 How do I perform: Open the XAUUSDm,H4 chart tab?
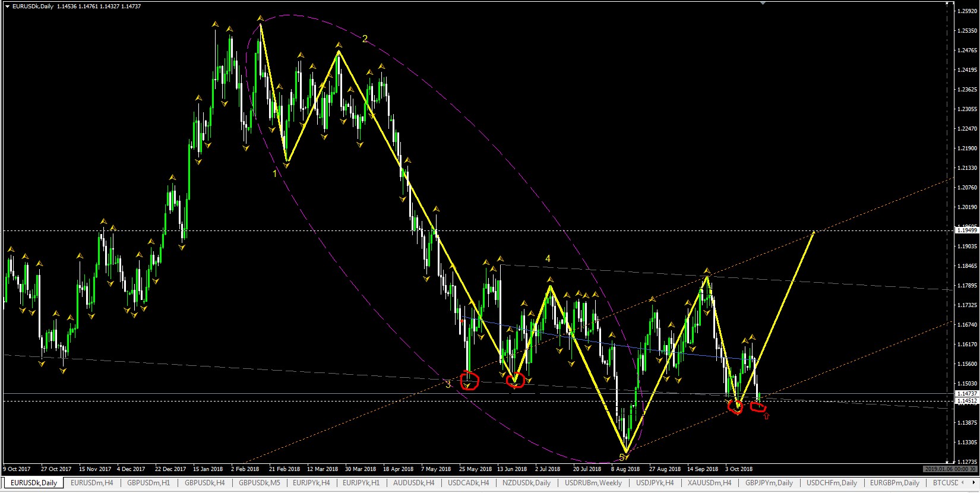(709, 483)
